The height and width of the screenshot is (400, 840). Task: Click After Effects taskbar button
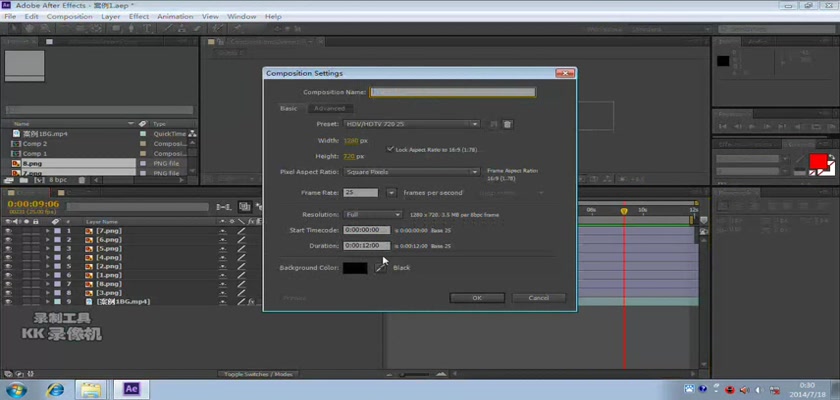pos(131,389)
